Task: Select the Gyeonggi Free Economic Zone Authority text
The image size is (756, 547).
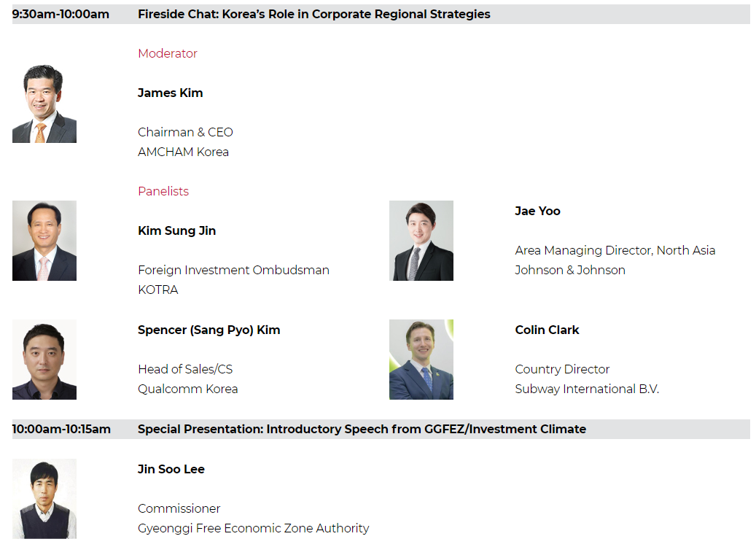Action: pos(254,528)
